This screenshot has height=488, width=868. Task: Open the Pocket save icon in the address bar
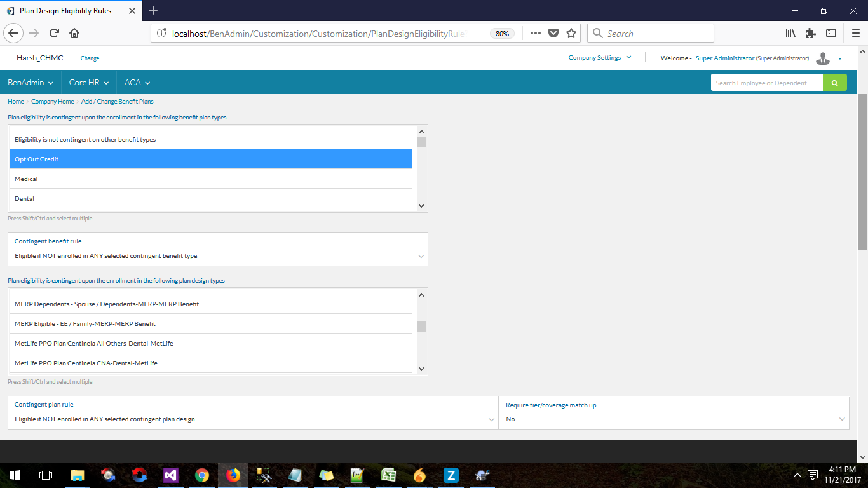click(553, 34)
